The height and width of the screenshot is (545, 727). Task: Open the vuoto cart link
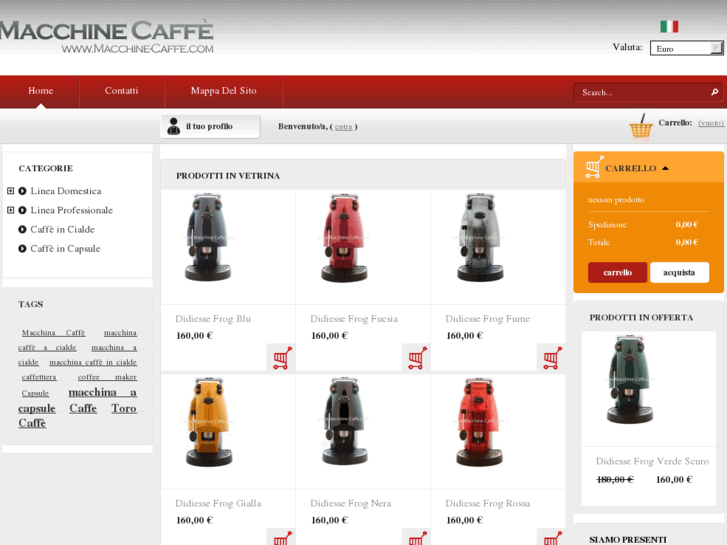711,123
